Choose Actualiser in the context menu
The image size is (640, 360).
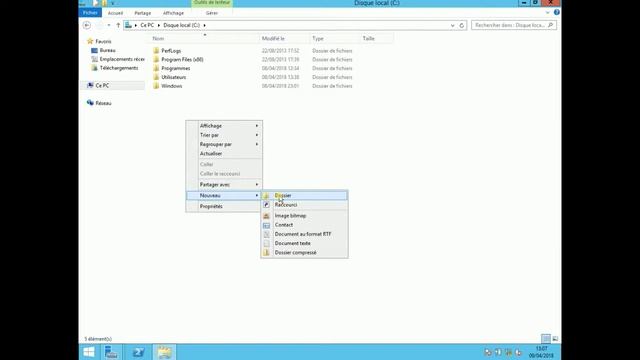[x=224, y=154]
